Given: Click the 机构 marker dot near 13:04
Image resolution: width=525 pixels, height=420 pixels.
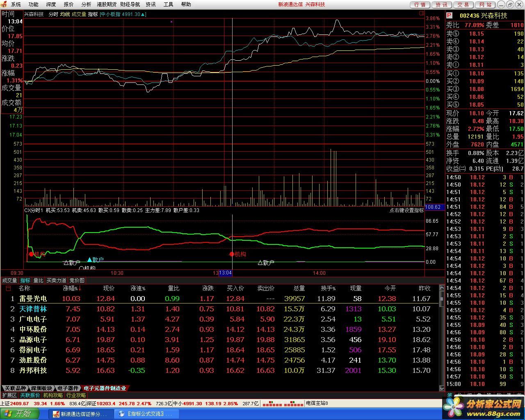Looking at the screenshot, I should [232, 254].
